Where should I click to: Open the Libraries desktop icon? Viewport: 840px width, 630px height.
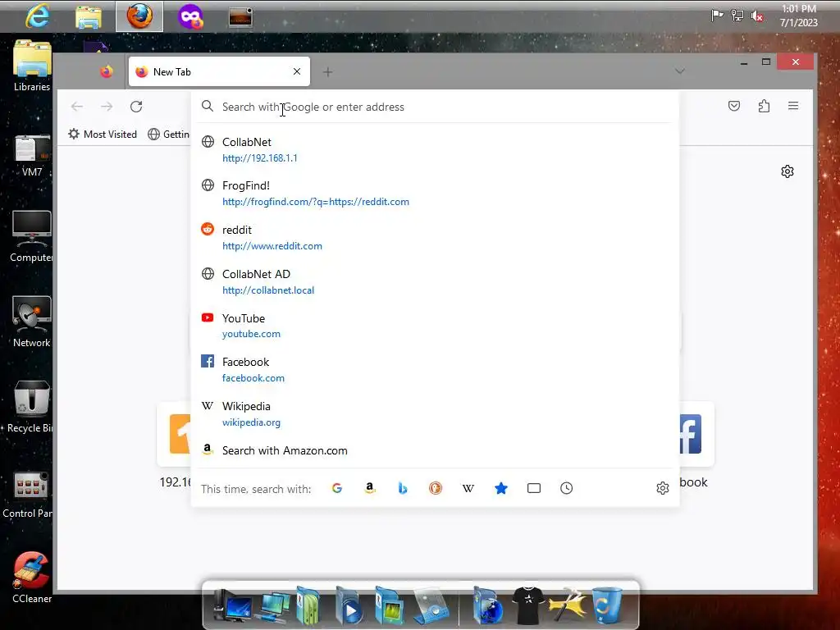[x=32, y=66]
